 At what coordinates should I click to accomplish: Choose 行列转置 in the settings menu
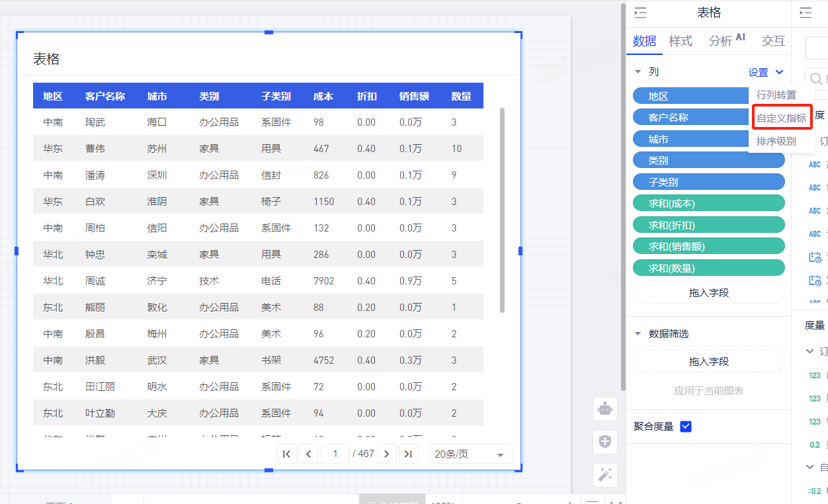(776, 95)
